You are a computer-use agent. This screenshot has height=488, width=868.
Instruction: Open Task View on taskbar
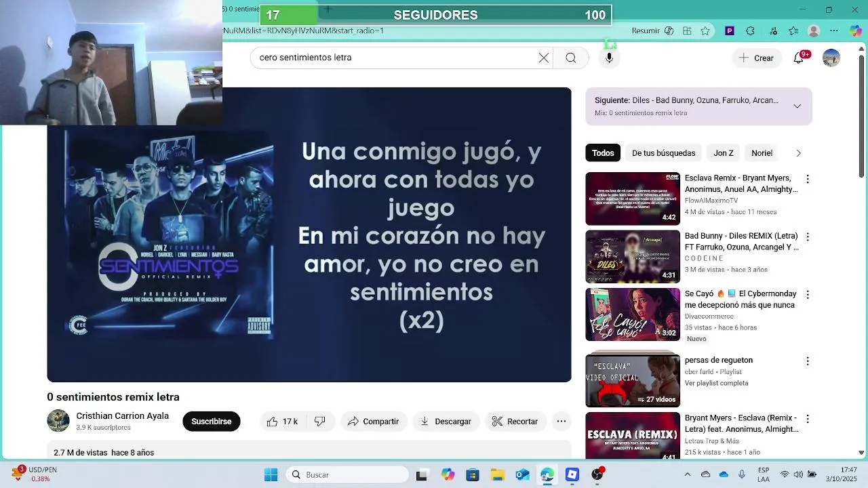click(x=421, y=474)
